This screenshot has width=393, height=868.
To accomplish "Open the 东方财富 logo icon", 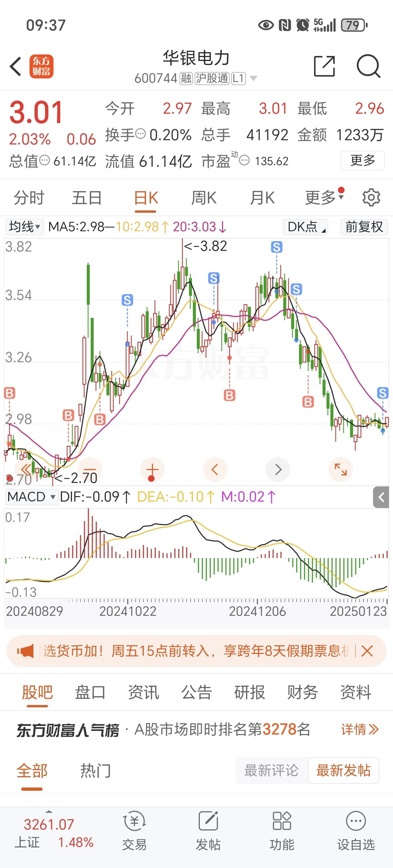I will coord(41,66).
